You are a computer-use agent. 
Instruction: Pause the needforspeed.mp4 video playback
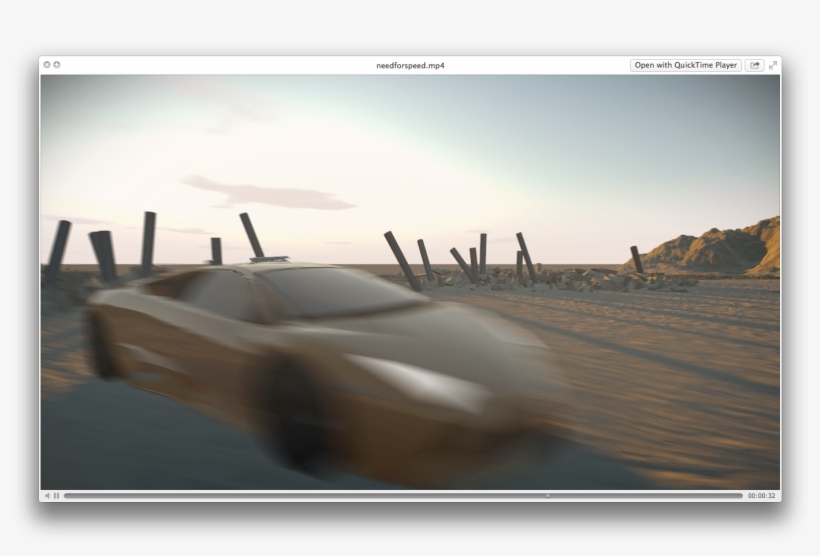[56, 495]
